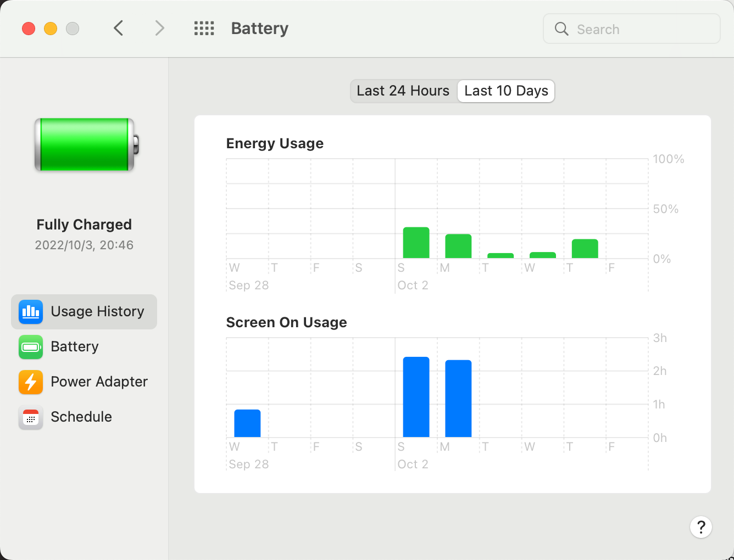Open the Battery settings pane label
This screenshot has height=560, width=734.
click(x=75, y=346)
